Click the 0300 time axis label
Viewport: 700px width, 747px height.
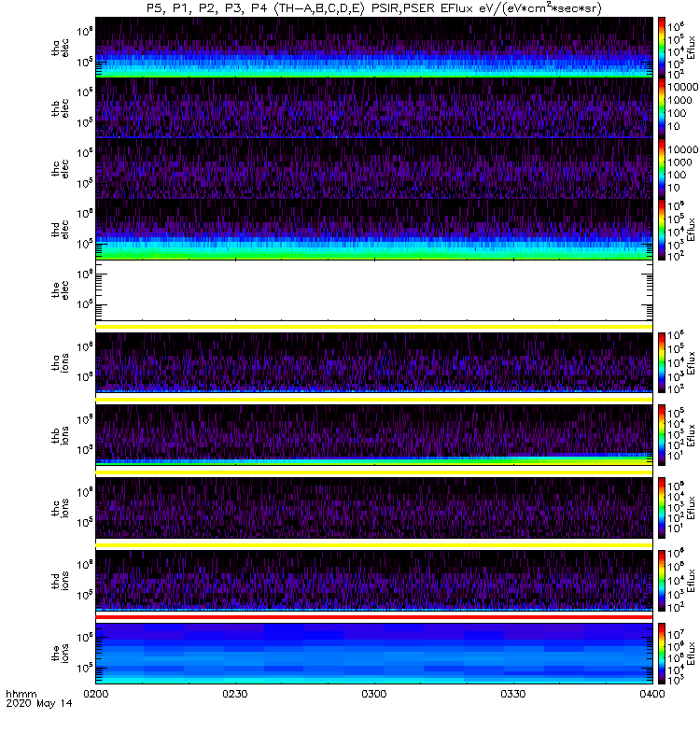(374, 694)
